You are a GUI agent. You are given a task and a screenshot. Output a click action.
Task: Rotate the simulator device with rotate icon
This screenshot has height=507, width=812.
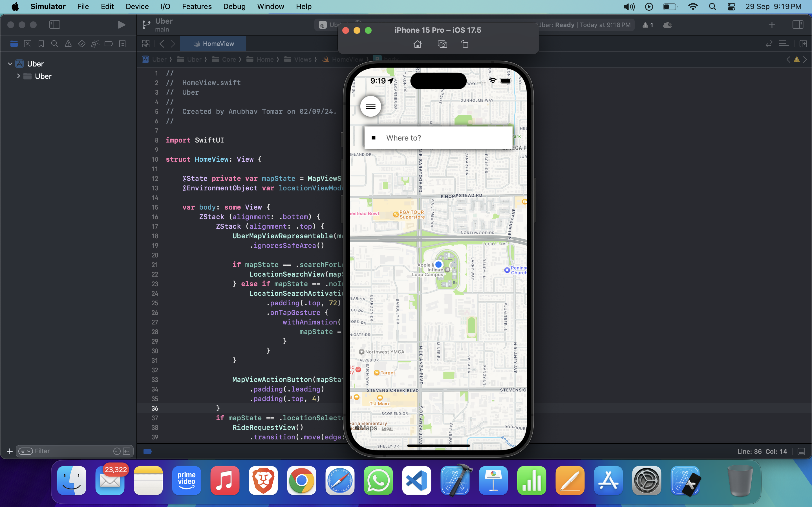465,44
